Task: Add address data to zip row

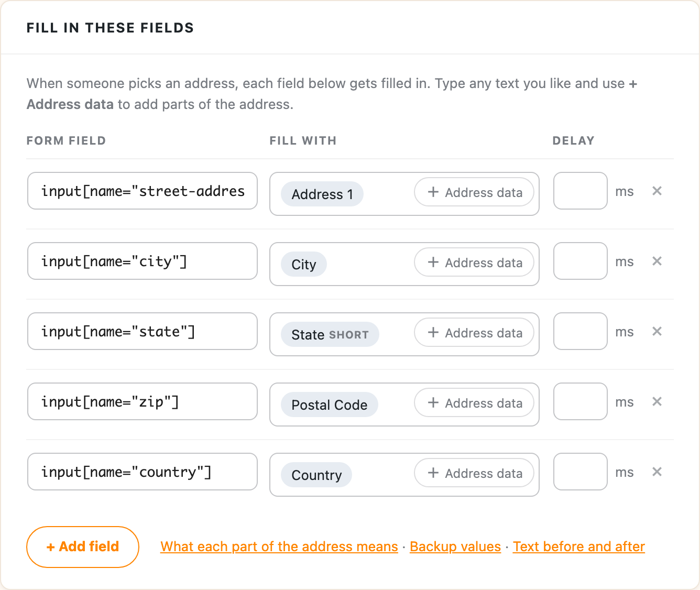Action: tap(474, 403)
